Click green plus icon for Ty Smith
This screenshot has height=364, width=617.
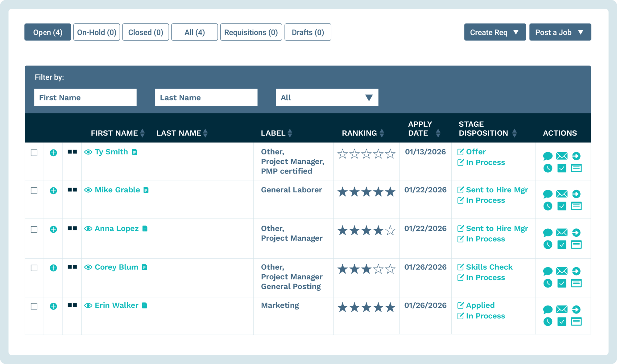click(53, 153)
